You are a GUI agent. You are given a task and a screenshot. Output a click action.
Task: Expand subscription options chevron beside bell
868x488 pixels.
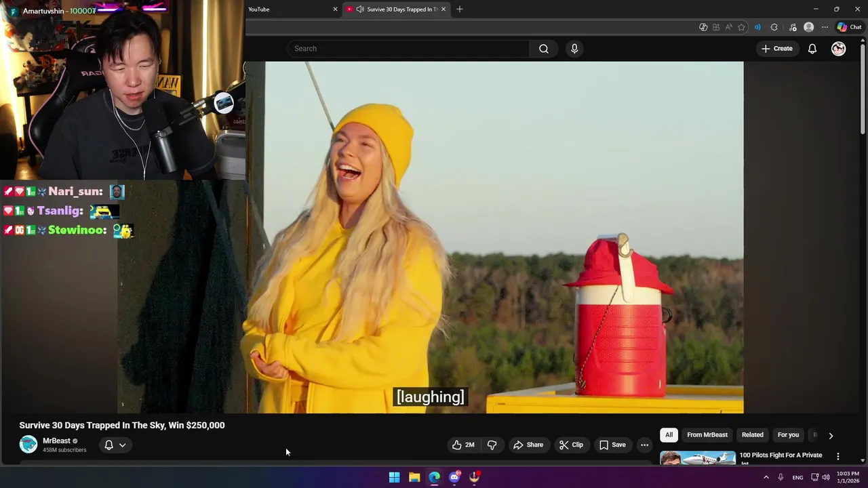point(123,445)
